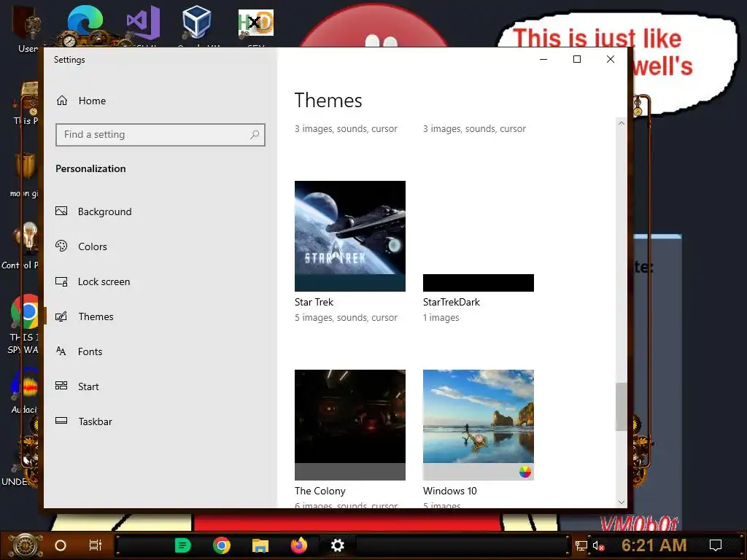Maximize the Settings window
This screenshot has height=560, width=747.
coord(577,60)
